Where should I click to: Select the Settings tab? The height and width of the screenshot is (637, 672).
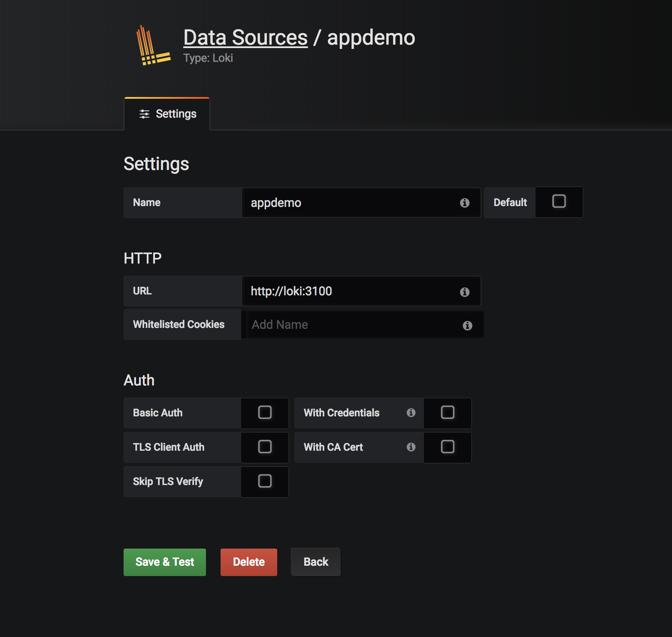(x=167, y=114)
